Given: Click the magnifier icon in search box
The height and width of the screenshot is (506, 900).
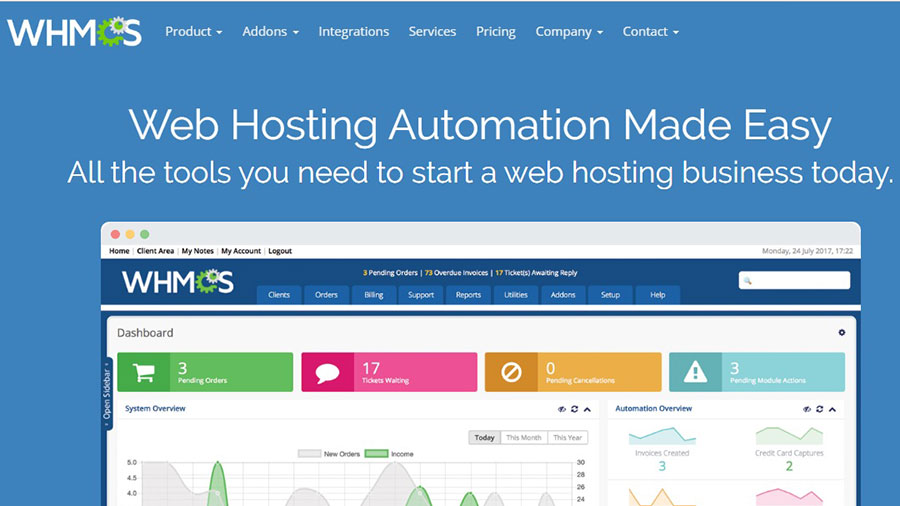Looking at the screenshot, I should click(747, 281).
